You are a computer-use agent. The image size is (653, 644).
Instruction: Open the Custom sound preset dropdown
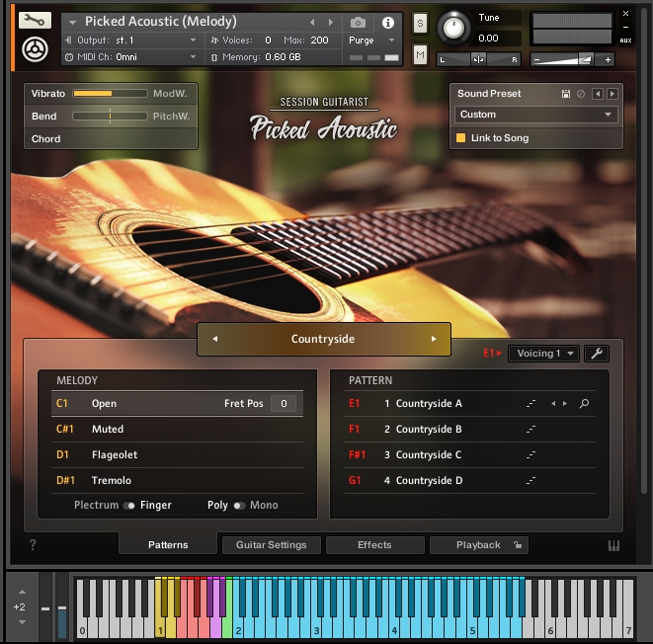(x=536, y=115)
